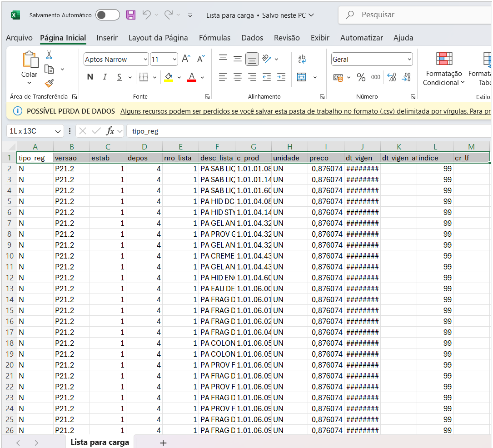Apply percent style formatting

pos(361,77)
